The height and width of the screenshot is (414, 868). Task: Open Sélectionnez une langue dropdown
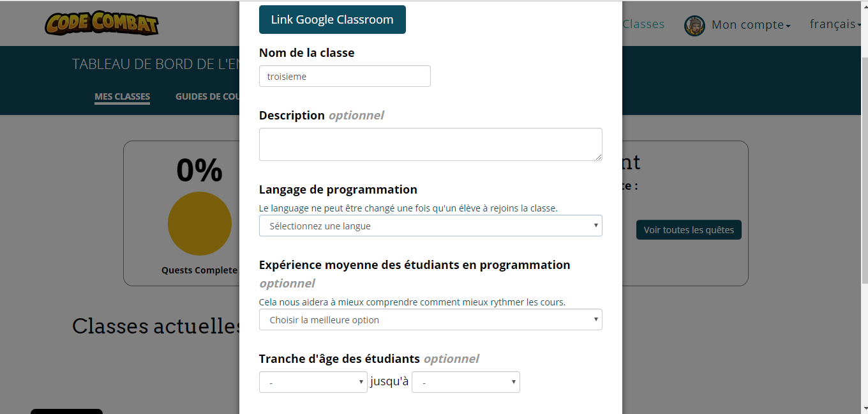coord(431,226)
